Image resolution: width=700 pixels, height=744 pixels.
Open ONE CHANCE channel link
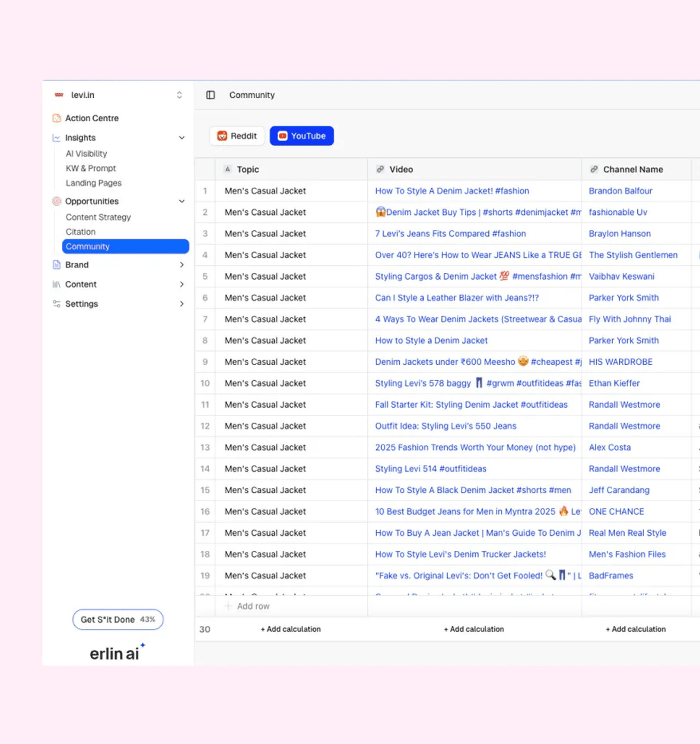pos(616,512)
